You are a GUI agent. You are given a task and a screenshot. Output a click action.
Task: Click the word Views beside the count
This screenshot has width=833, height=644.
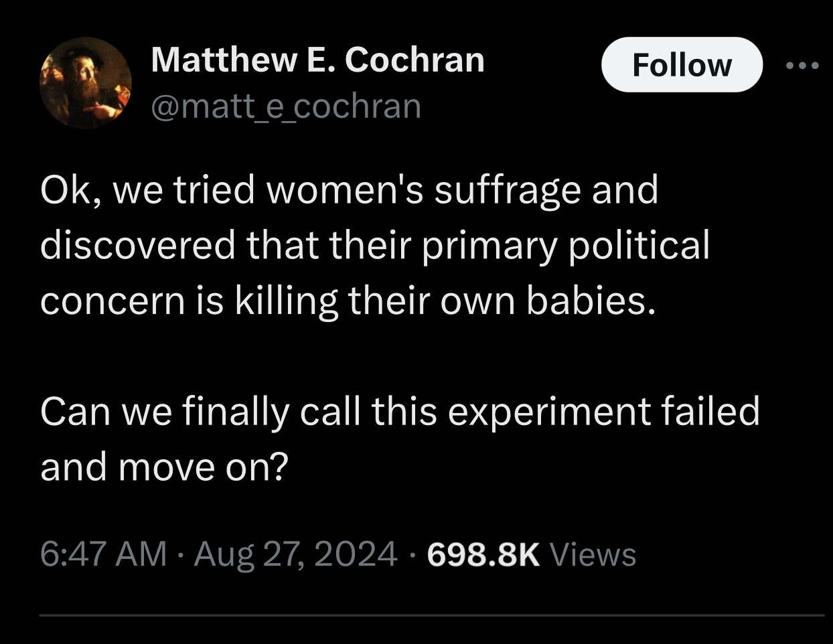(592, 554)
